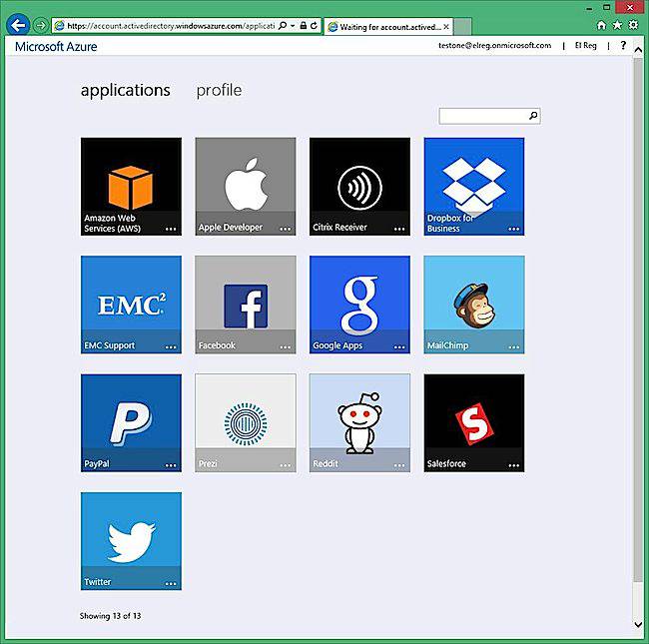
Task: Open the Prezi app tile
Action: coord(246,423)
